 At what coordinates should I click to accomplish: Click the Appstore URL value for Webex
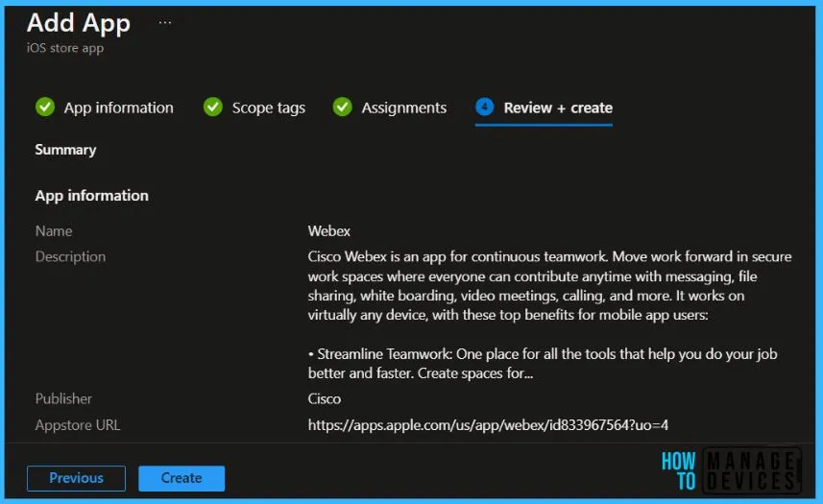(488, 425)
